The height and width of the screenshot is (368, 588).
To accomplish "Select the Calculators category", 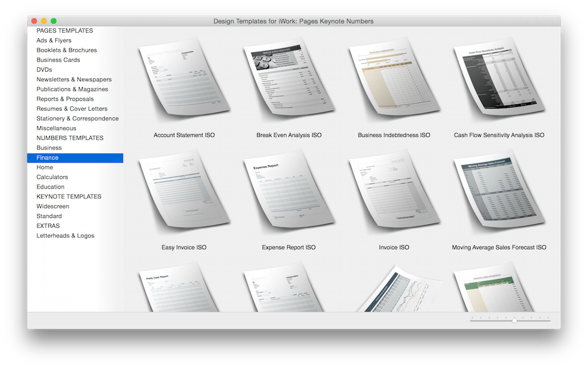I will coord(52,177).
